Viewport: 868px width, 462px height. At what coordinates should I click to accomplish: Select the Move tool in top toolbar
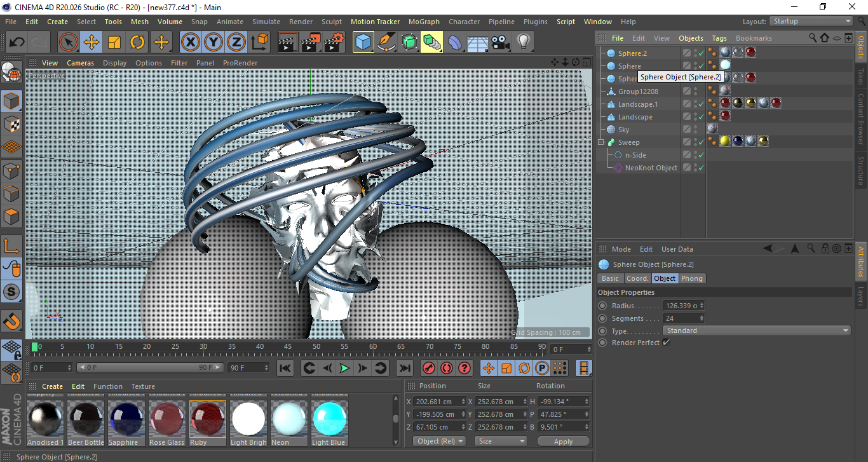tap(92, 43)
